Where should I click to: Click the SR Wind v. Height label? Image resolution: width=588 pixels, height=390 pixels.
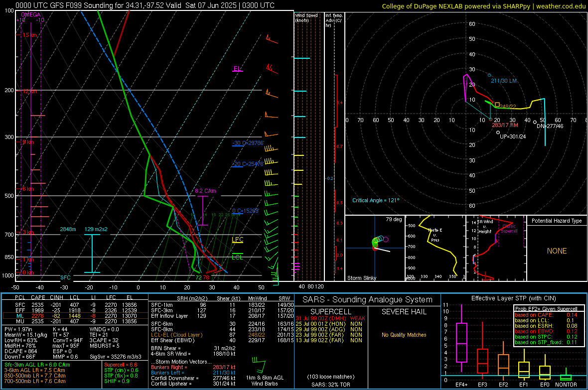(485, 227)
